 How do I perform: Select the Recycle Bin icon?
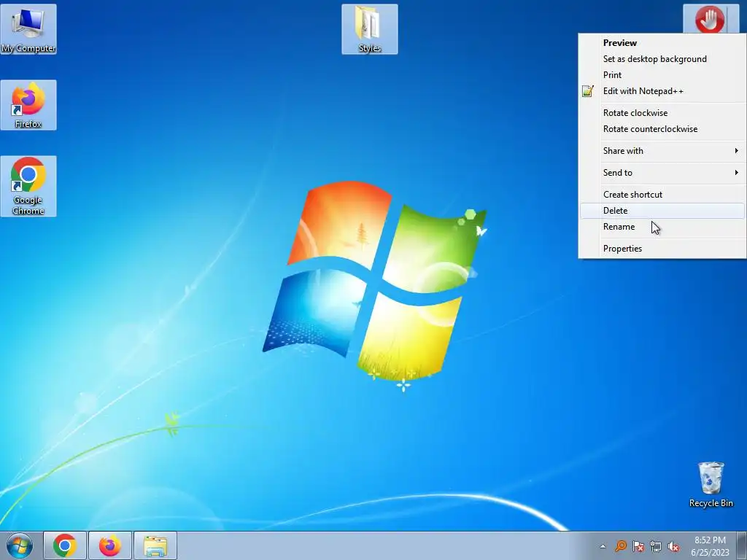[711, 484]
